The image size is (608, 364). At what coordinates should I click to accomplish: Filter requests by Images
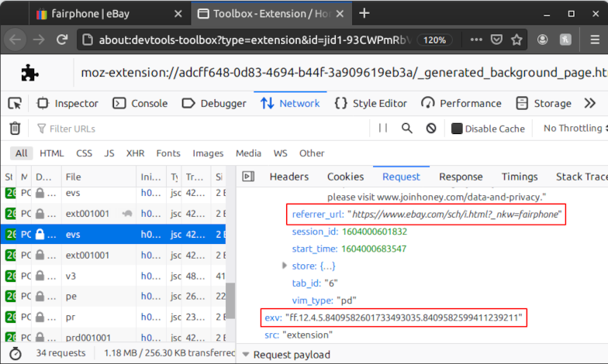(x=208, y=153)
